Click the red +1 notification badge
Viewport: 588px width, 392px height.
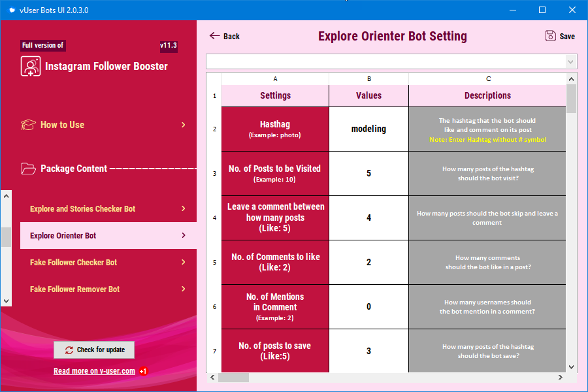click(x=143, y=371)
